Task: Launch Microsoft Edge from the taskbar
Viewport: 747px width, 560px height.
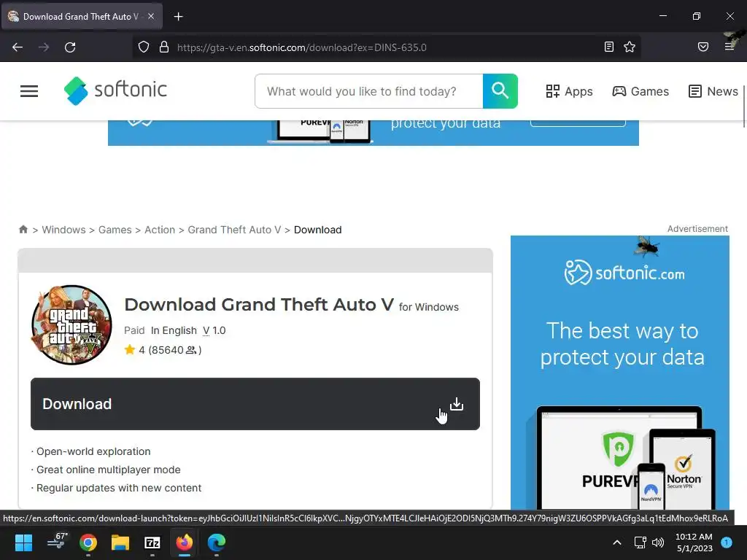Action: click(216, 542)
